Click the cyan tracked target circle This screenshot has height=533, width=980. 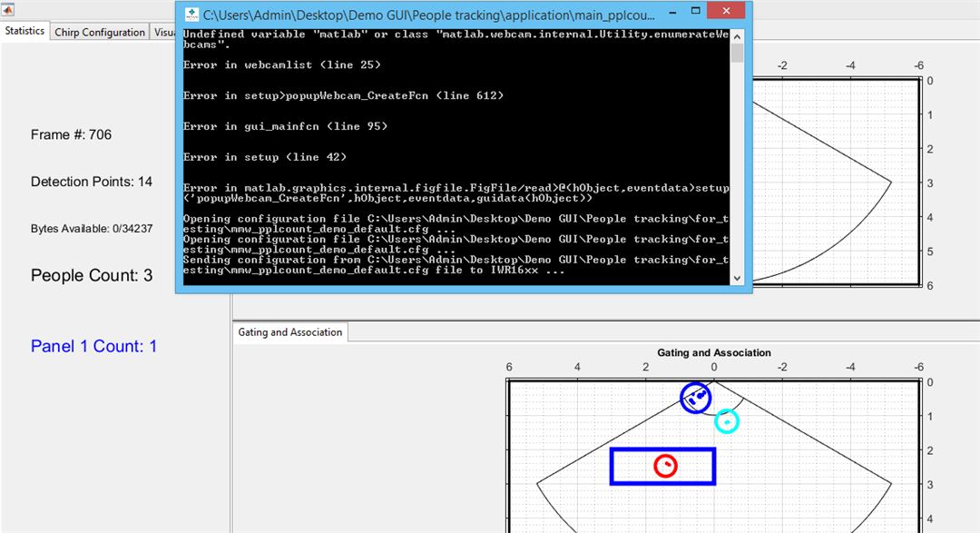click(727, 421)
